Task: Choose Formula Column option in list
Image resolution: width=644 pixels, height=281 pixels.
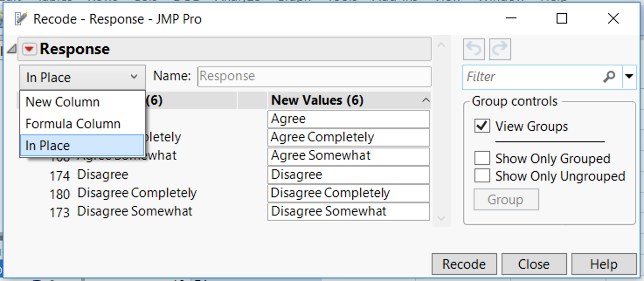Action: coord(73,124)
